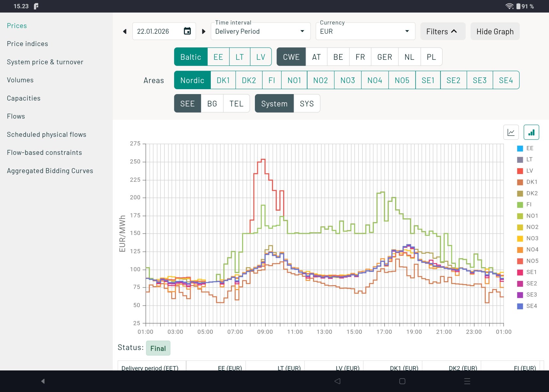
Task: Toggle the SE3 area filter
Action: [x=479, y=80]
